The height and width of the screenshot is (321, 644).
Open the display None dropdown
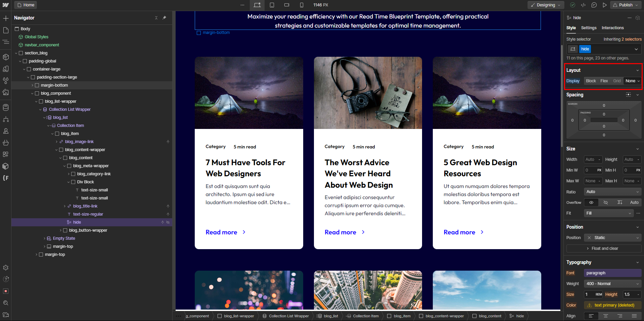click(x=633, y=81)
